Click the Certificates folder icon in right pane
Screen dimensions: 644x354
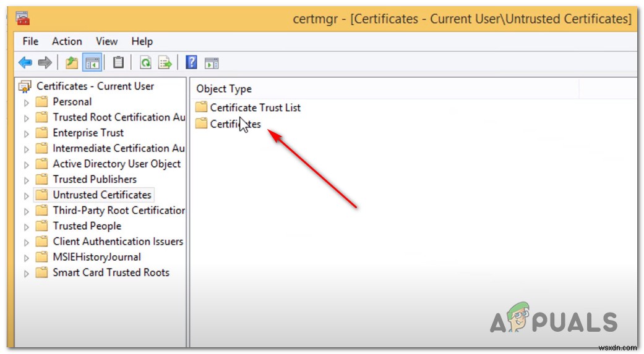point(201,123)
